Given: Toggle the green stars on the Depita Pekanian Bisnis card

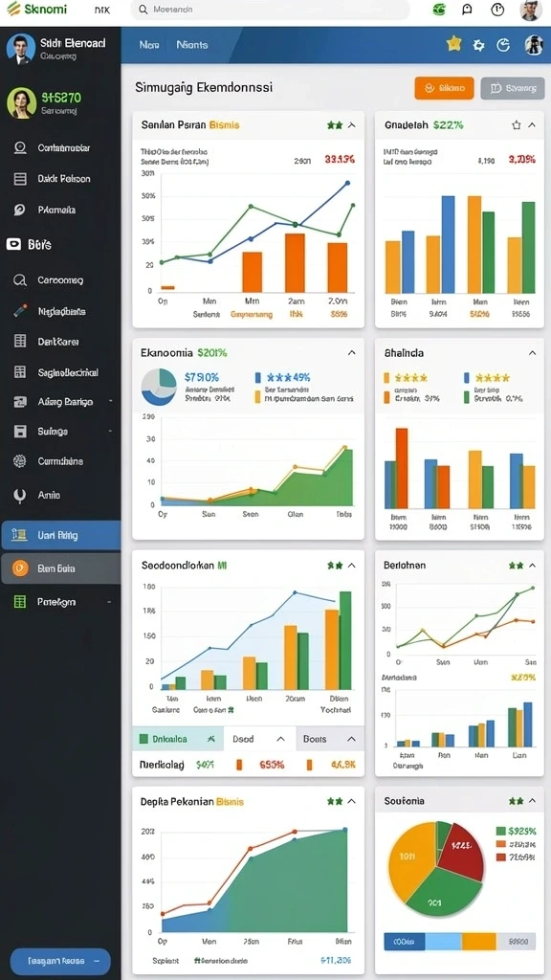Looking at the screenshot, I should (335, 801).
